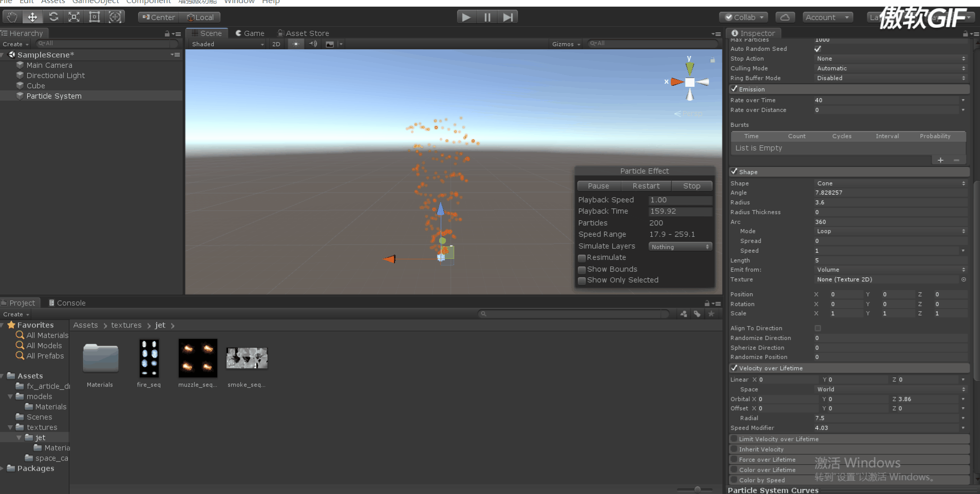Select the Rect transform tool
The width and height of the screenshot is (980, 494).
click(x=95, y=17)
